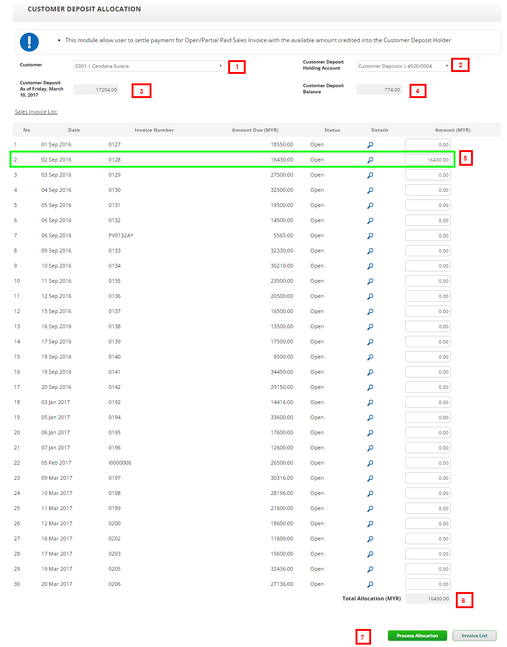Viewport: 507px width, 647px height.
Task: Click the blue exclamation info icon
Action: (29, 42)
